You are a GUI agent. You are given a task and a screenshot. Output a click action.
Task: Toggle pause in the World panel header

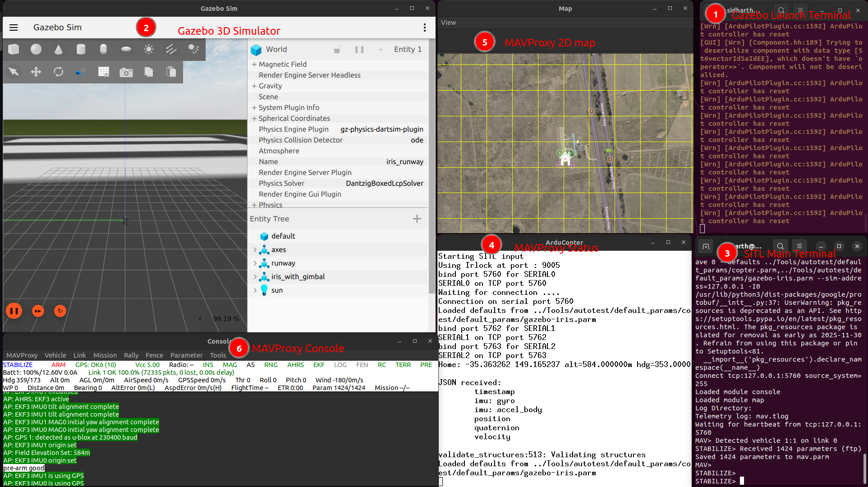tap(359, 50)
